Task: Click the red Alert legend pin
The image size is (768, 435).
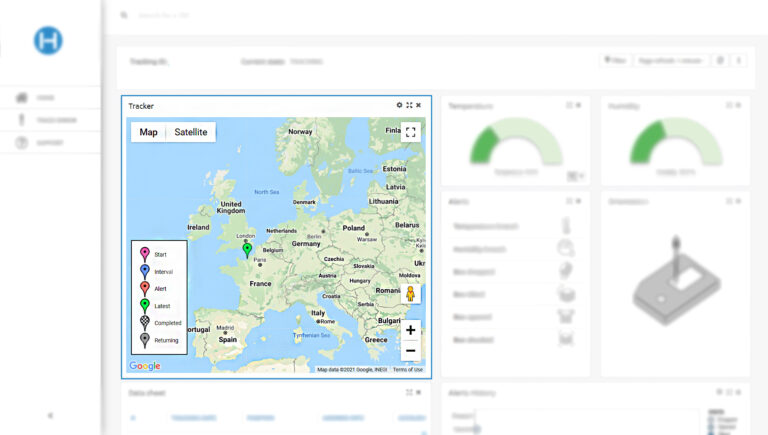Action: pos(144,288)
